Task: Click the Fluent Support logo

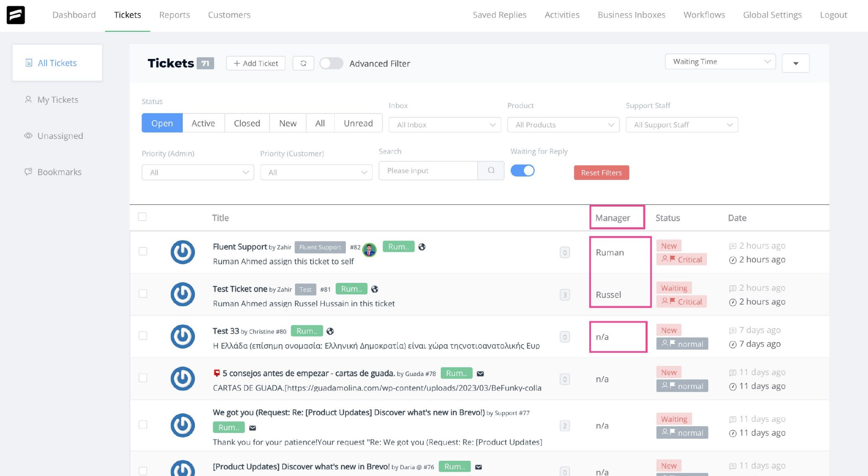Action: click(16, 15)
